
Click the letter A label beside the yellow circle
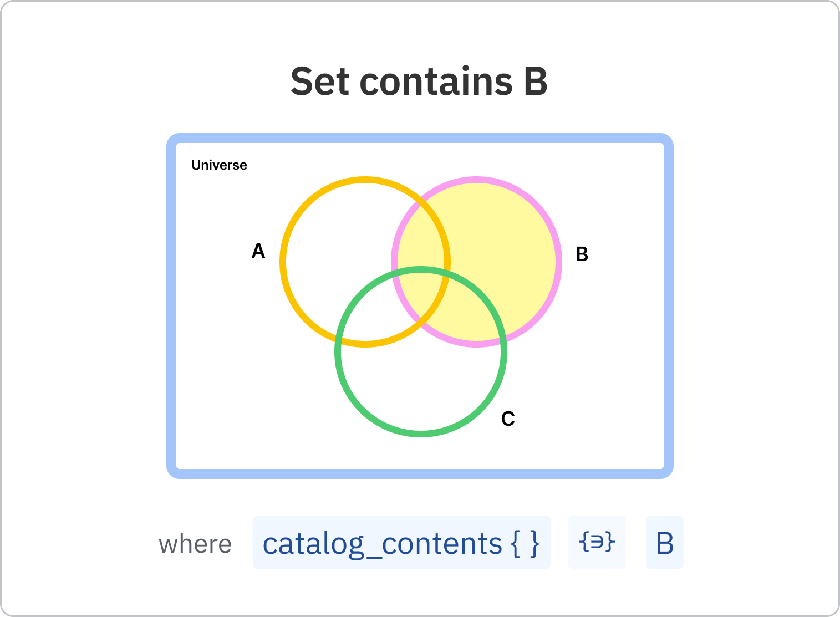click(258, 251)
